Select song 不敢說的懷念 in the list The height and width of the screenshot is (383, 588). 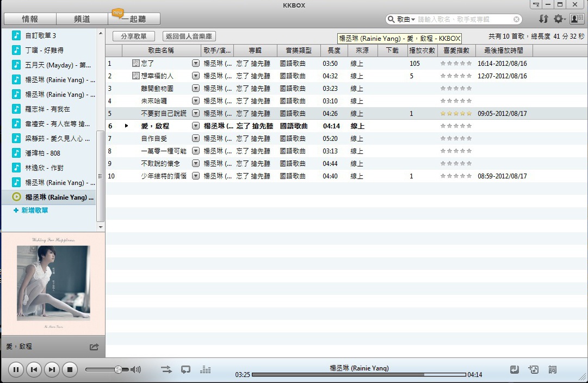(x=346, y=164)
